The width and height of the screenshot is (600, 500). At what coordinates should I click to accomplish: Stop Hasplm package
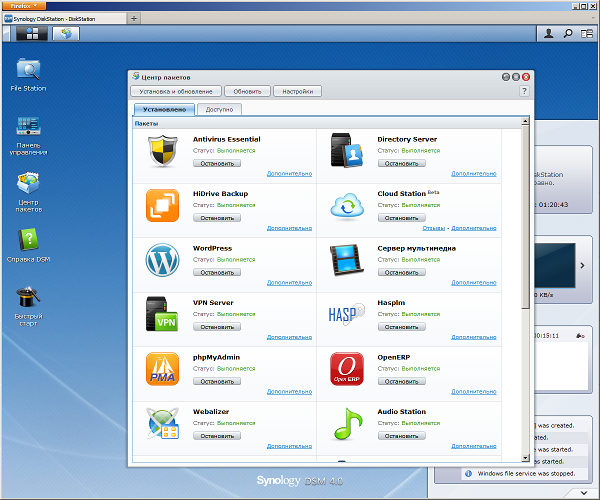coord(401,327)
